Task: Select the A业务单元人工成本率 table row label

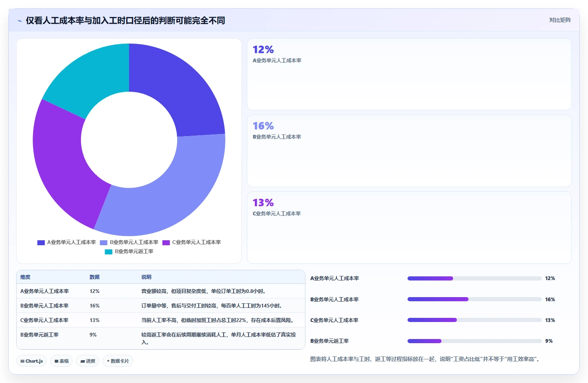Action: click(44, 291)
